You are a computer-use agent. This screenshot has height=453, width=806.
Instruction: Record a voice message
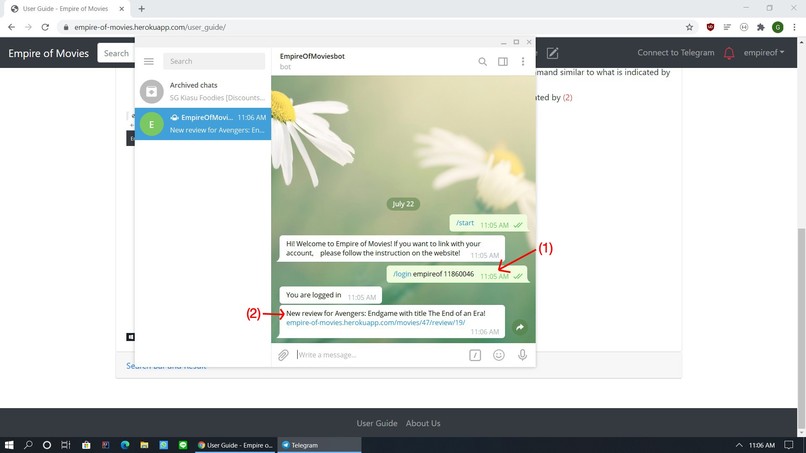point(522,355)
